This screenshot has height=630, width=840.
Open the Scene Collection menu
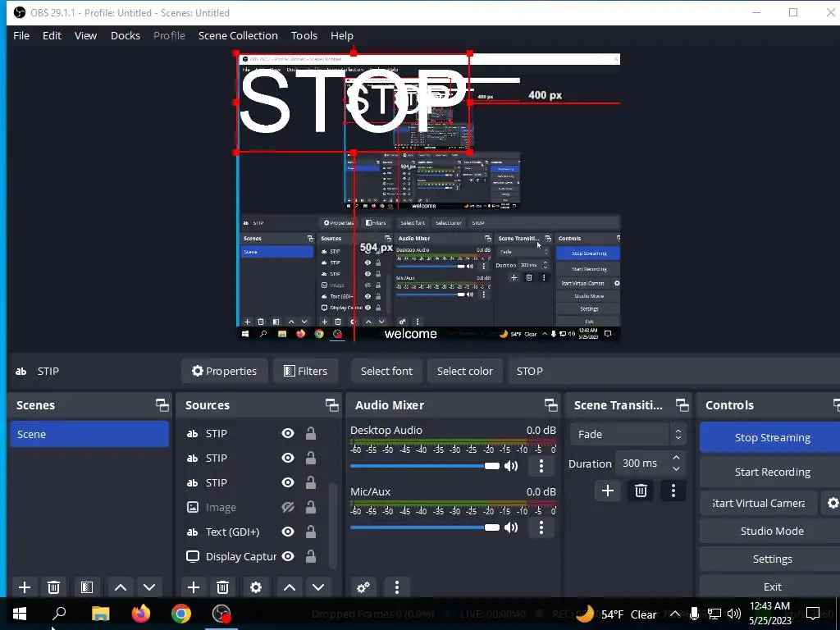click(238, 35)
